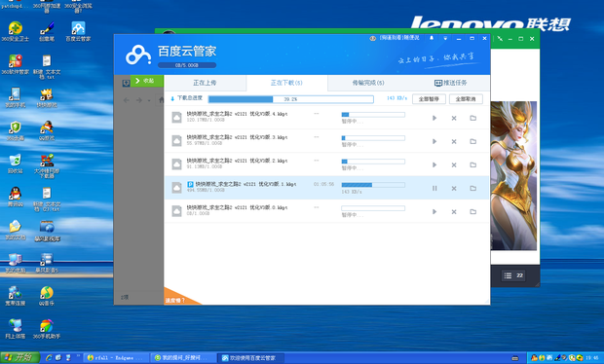Click progress bar of file ending .1.kkpt
Viewport: 604px width, 364px height.
coord(373,185)
